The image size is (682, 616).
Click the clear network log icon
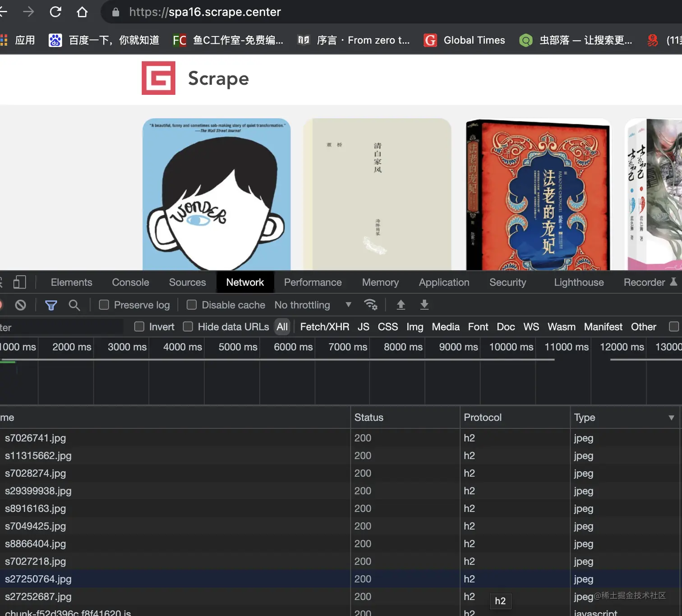point(20,305)
